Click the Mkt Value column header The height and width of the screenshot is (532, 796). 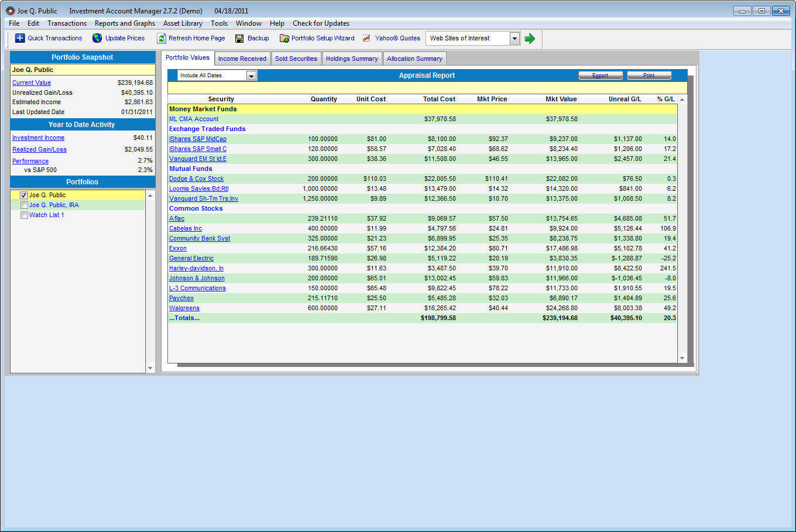coord(561,99)
